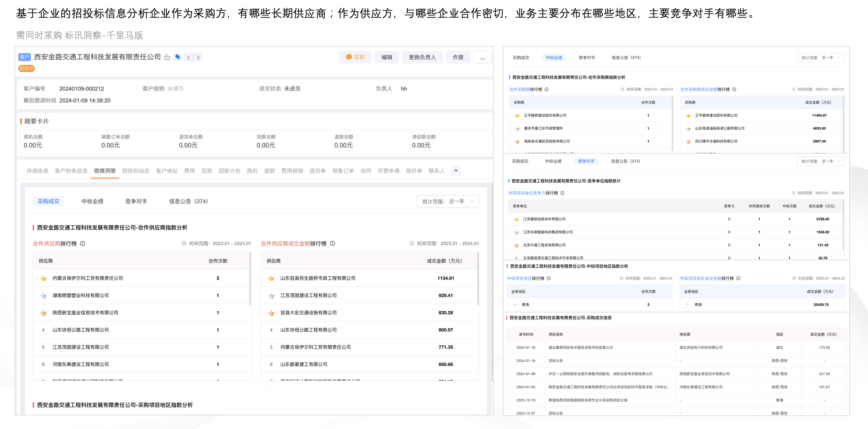Switch to the 招投标动态 tab
The height and width of the screenshot is (429, 868).
136,171
